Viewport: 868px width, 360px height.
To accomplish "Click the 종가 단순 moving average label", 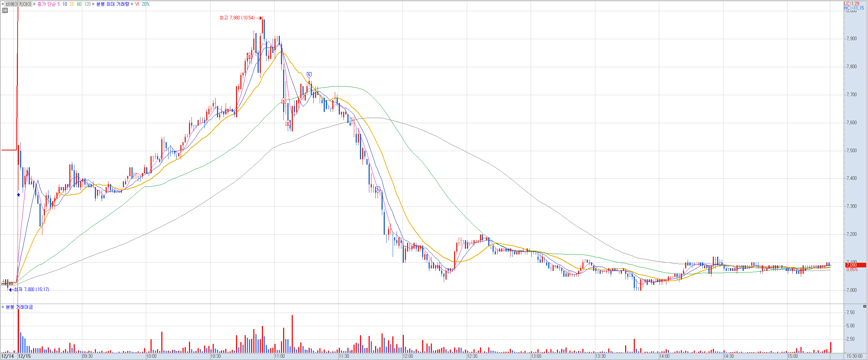I will coord(47,4).
